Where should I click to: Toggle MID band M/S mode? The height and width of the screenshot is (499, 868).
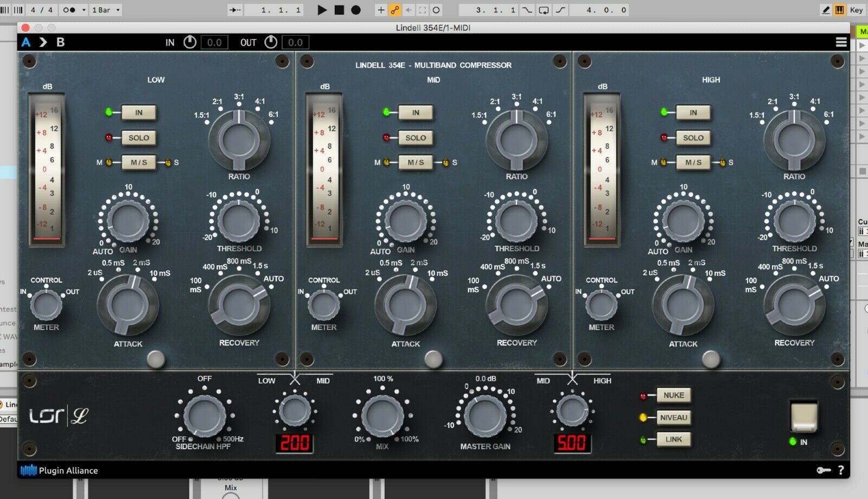(x=416, y=162)
